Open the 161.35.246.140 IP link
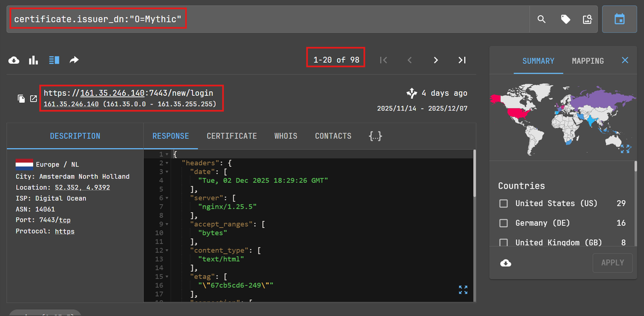This screenshot has height=316, width=644. (112, 93)
